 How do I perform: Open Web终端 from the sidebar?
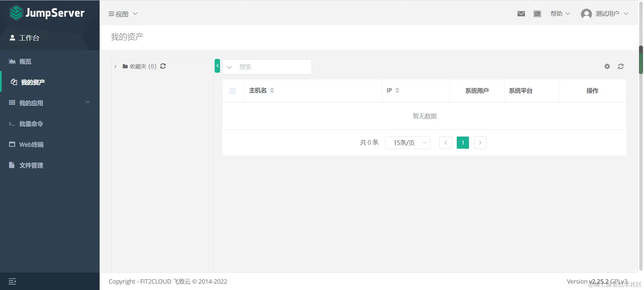pyautogui.click(x=50, y=144)
